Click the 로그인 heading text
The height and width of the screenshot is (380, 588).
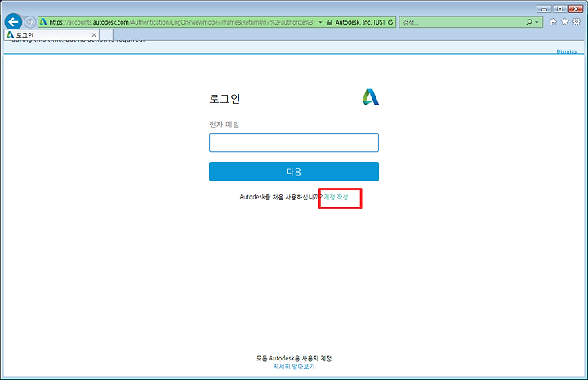tap(225, 99)
